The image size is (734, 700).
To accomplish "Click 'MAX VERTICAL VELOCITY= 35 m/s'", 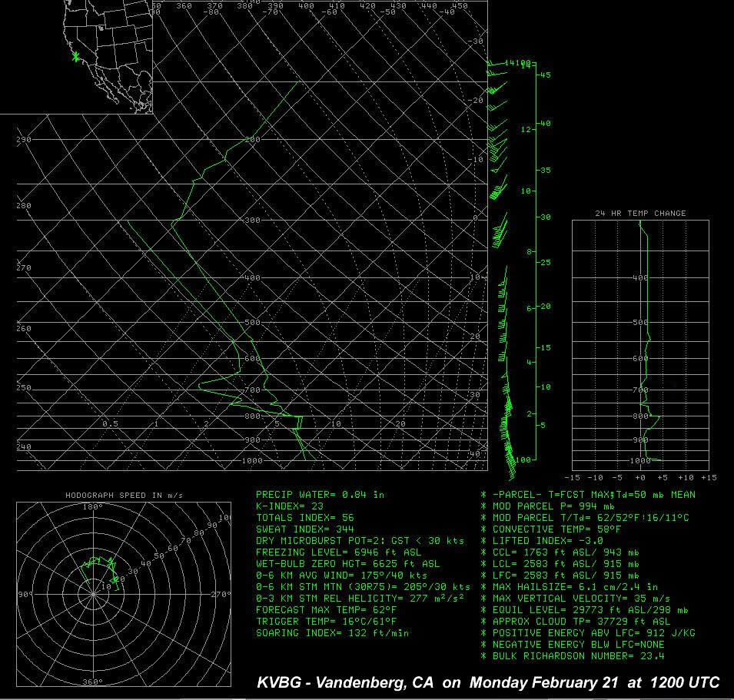I will coord(576,599).
